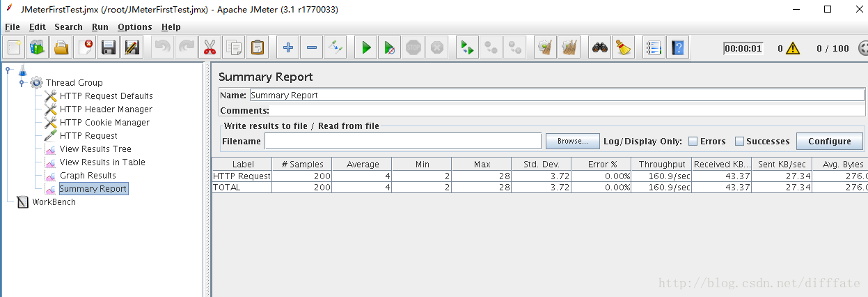Click the Shutdown test icon
This screenshot has width=868, height=297.
click(437, 47)
